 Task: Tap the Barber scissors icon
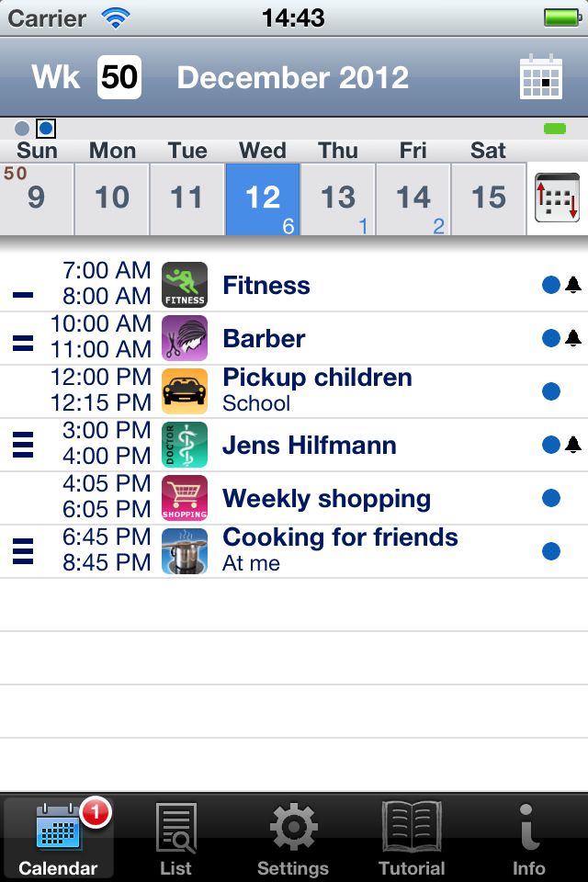click(185, 338)
